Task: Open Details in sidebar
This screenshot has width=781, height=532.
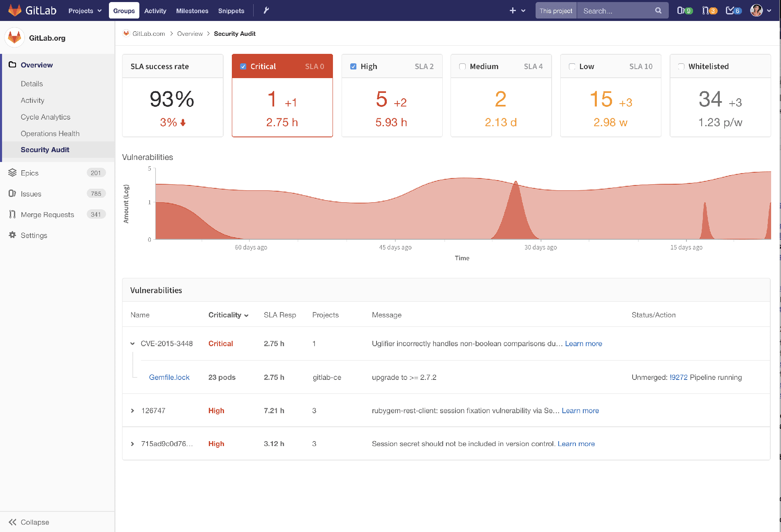Action: coord(32,84)
